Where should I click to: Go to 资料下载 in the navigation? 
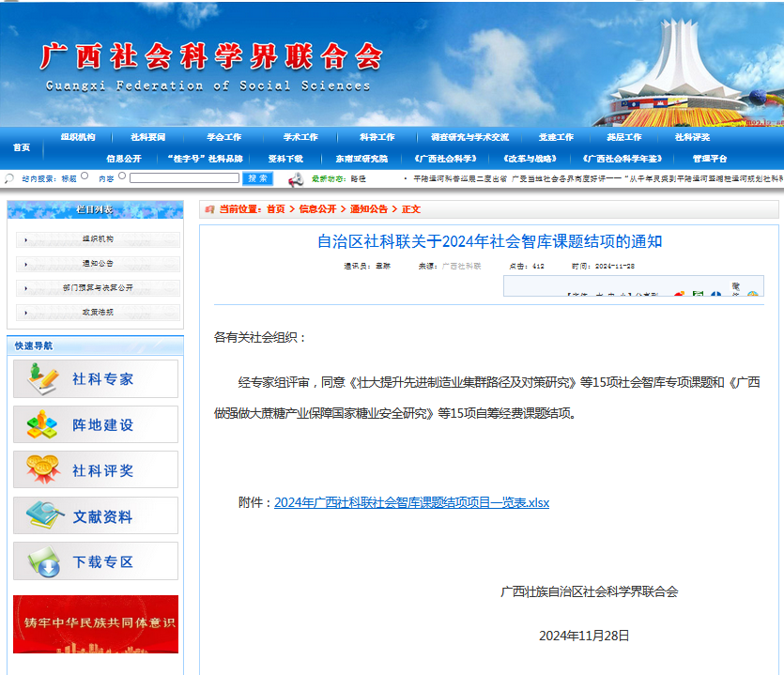[x=285, y=159]
